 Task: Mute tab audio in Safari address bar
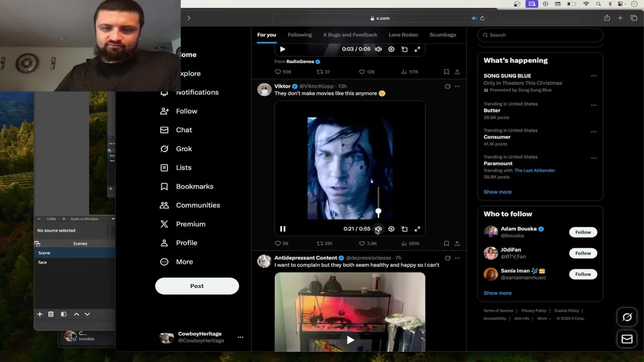tap(474, 18)
